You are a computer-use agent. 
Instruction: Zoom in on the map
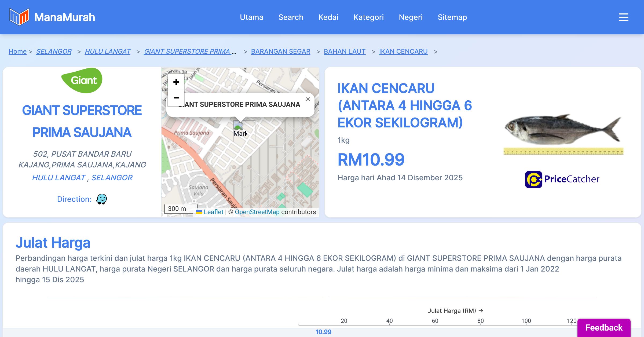(x=176, y=82)
